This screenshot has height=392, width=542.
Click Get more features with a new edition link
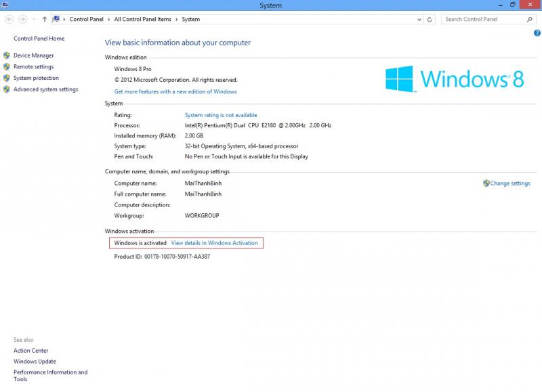point(175,91)
